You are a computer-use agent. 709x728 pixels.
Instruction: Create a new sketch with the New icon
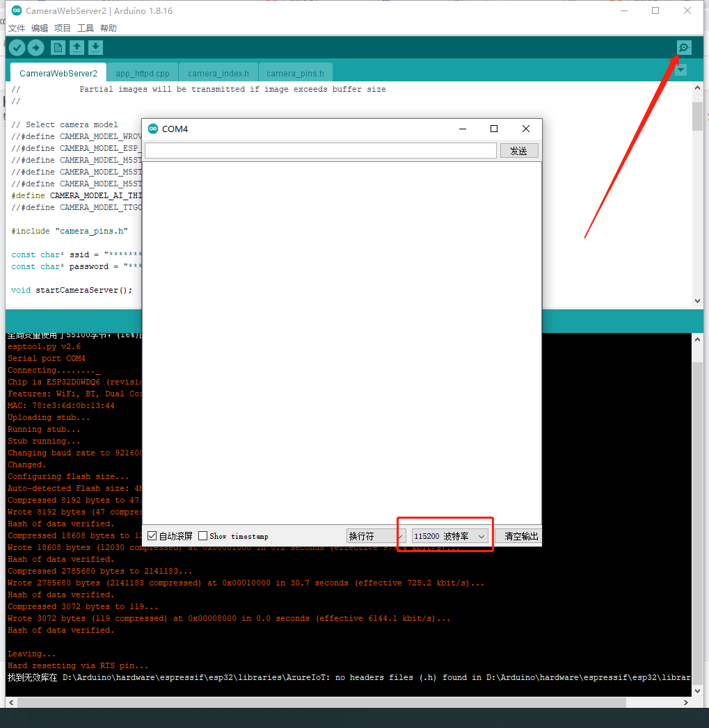tap(58, 47)
